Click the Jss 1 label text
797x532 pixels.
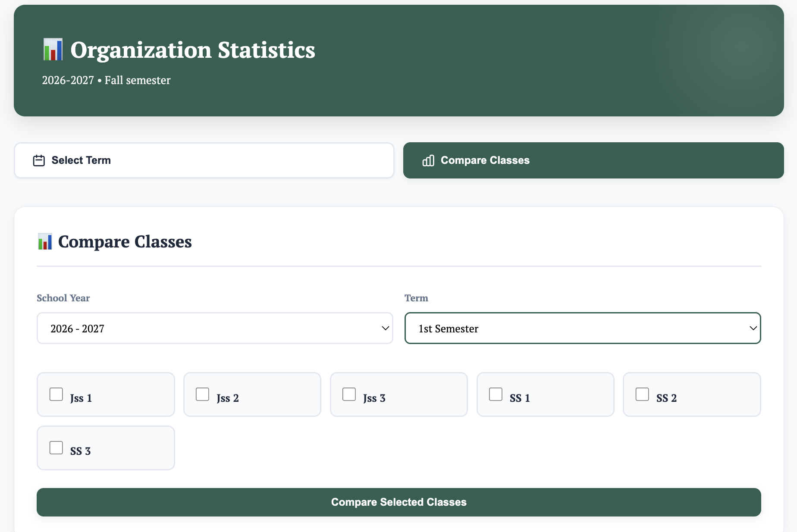pos(81,398)
